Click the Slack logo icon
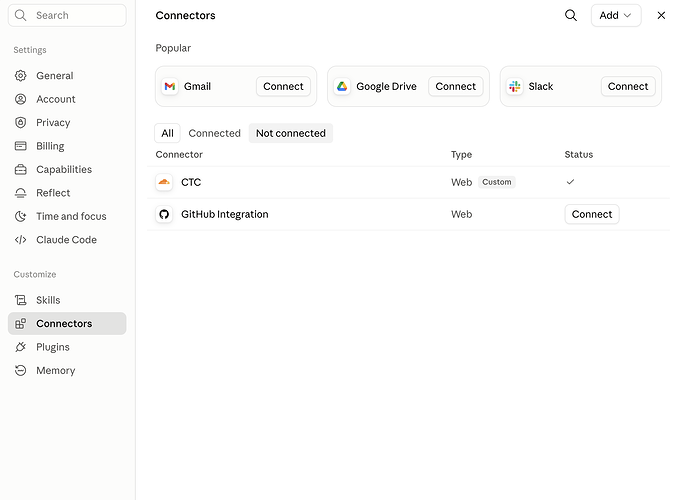 click(x=514, y=86)
